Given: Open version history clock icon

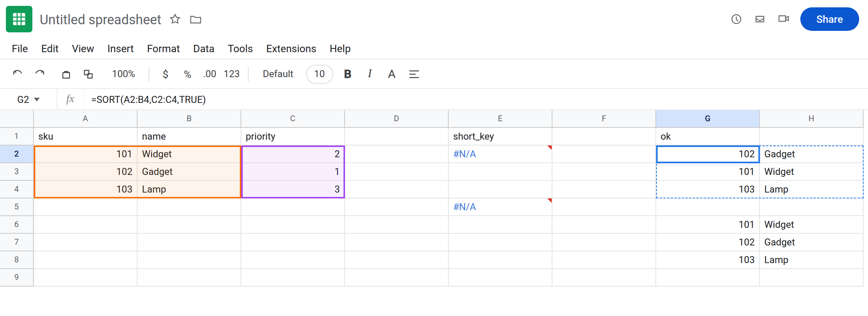Looking at the screenshot, I should (736, 19).
